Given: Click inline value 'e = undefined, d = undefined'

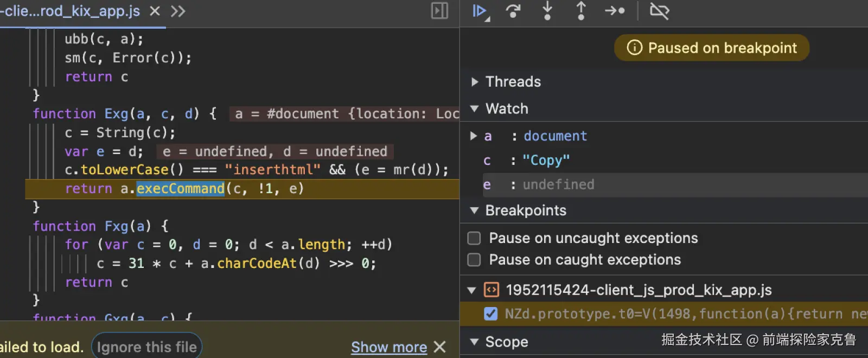Looking at the screenshot, I should pyautogui.click(x=275, y=151).
